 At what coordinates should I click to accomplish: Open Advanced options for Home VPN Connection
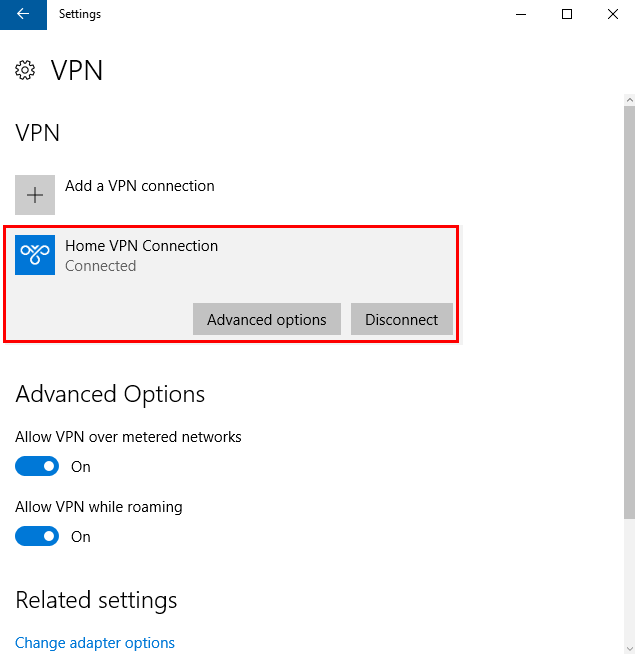(267, 320)
